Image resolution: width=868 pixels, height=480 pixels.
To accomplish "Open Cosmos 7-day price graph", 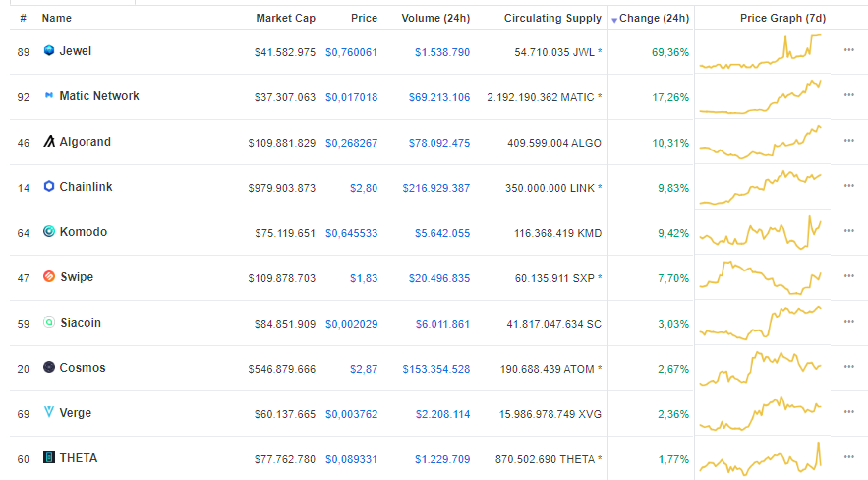I will point(761,368).
